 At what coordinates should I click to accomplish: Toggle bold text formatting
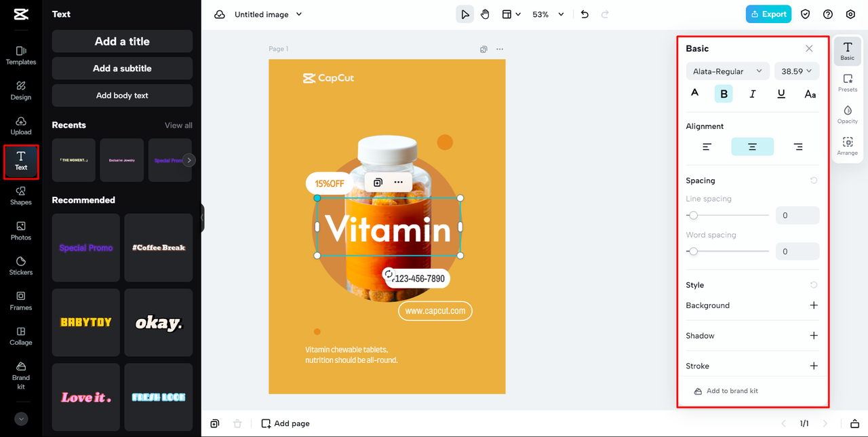[x=724, y=94]
